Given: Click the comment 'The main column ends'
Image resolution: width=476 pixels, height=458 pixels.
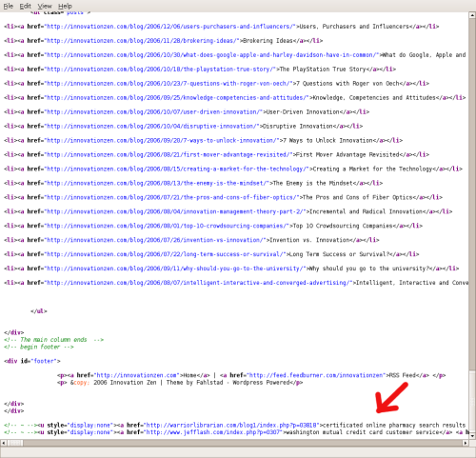Looking at the screenshot, I should [x=53, y=340].
